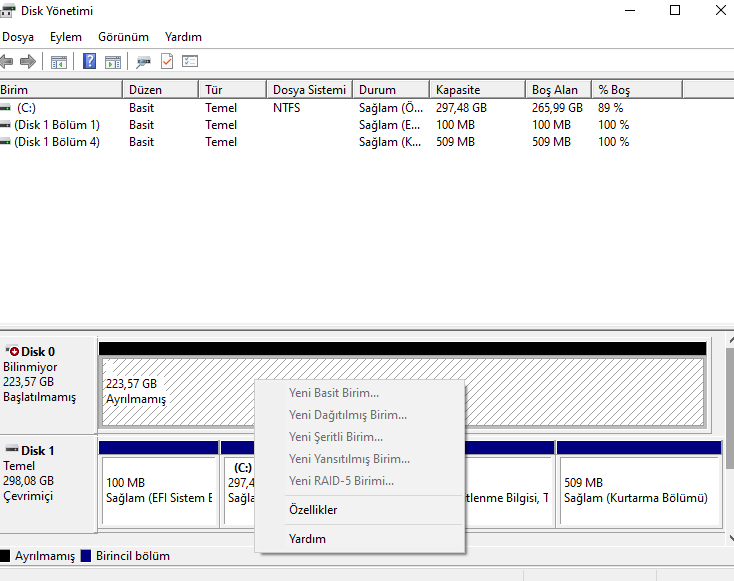The height and width of the screenshot is (581, 734).
Task: Select Yeni Şeritli Birim... menu entry
Action: [x=360, y=437]
